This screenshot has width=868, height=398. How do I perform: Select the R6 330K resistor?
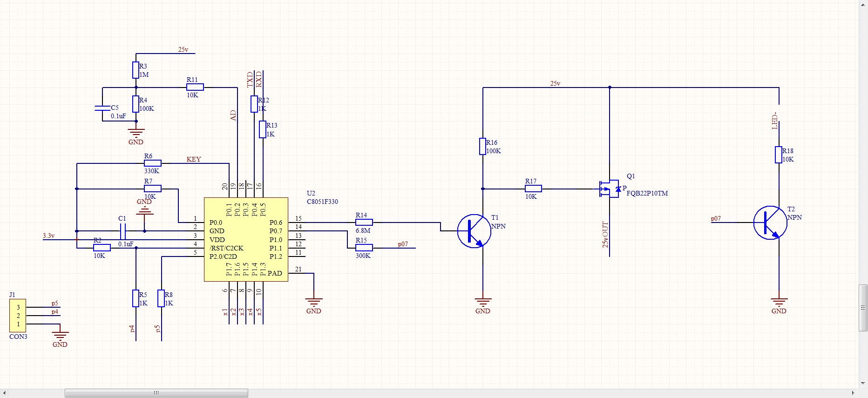[x=152, y=163]
